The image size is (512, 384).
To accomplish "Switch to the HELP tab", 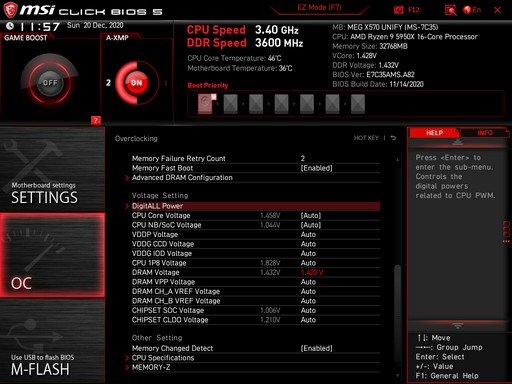I will tap(434, 133).
